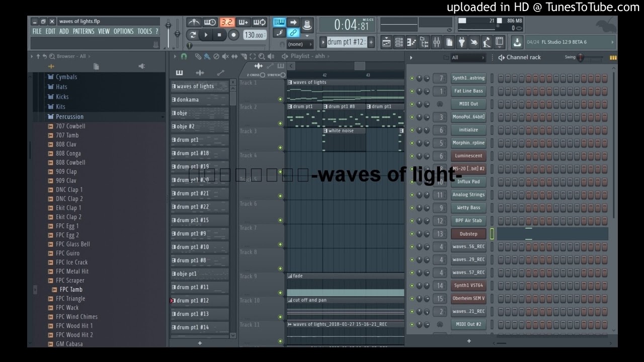Click the tempo field showing 130.000
The height and width of the screenshot is (362, 644).
(x=255, y=35)
